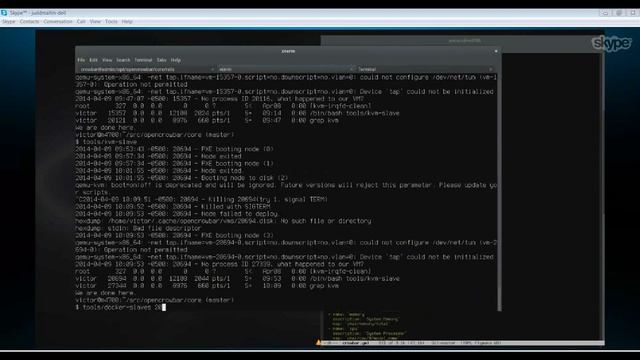640x360 pixels.
Task: Click the orange warning icon in bottom status line
Action: [318, 342]
